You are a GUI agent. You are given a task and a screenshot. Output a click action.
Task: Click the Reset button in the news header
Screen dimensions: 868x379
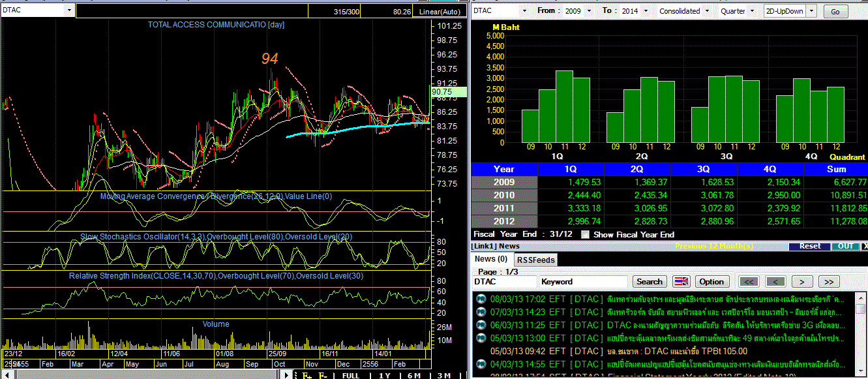tap(809, 247)
